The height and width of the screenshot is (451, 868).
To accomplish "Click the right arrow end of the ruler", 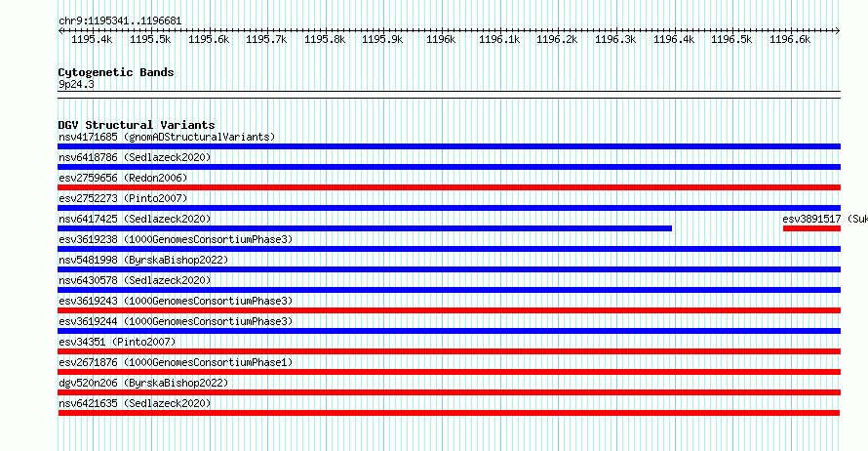I will click(x=838, y=31).
